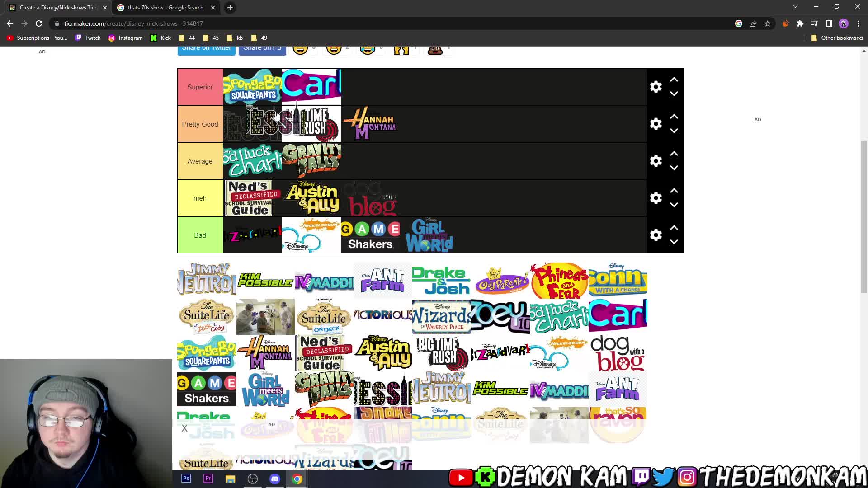
Task: Select Drake & Josh logo thumbnail
Action: click(441, 280)
